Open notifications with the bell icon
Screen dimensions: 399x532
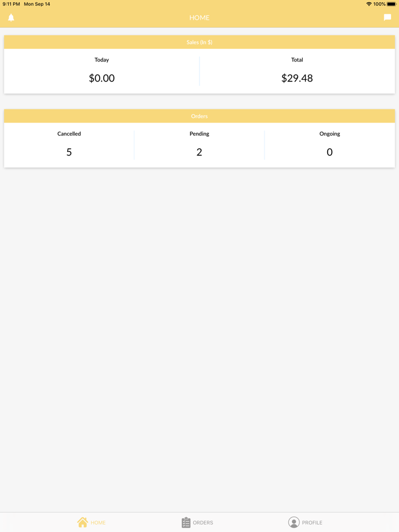[11, 18]
